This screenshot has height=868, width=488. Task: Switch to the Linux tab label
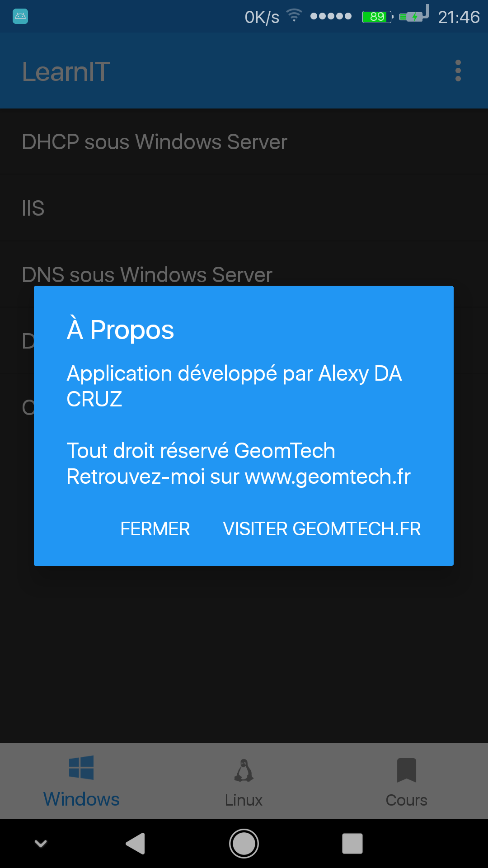[244, 800]
